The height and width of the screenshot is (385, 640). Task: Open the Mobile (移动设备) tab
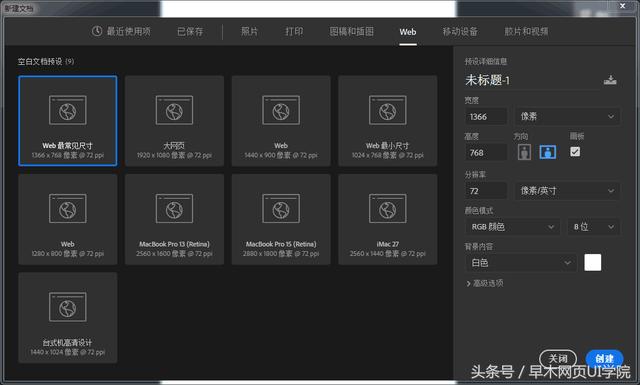[460, 31]
